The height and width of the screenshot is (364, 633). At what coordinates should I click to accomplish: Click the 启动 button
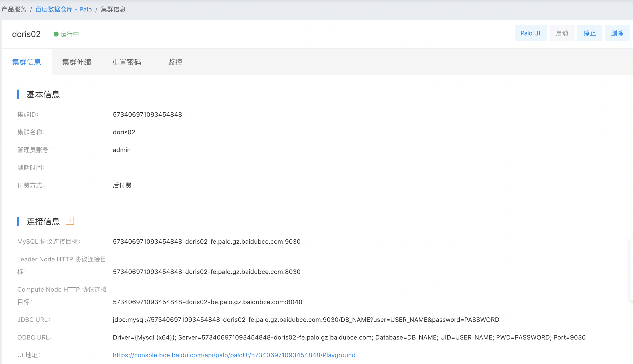pyautogui.click(x=562, y=33)
